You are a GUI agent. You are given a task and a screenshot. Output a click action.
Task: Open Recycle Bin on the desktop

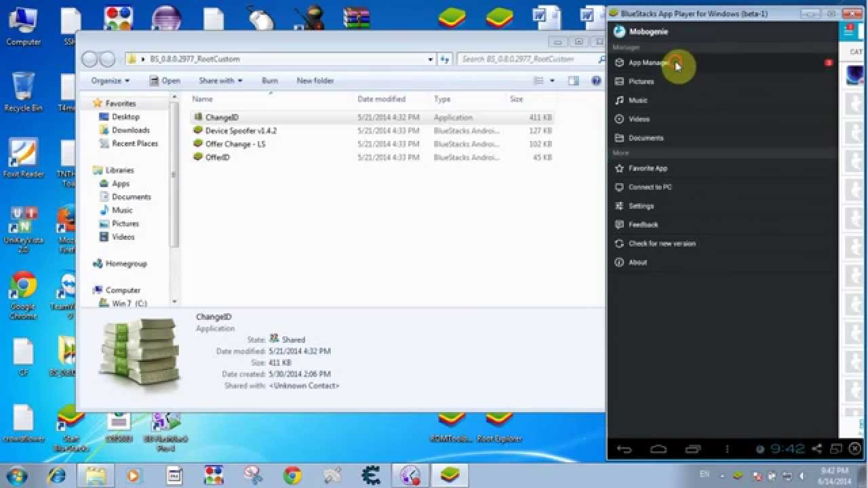click(x=23, y=92)
